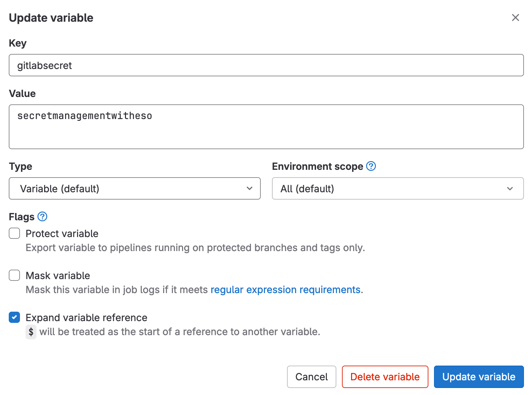Enable the Protect variable checkbox

(14, 233)
